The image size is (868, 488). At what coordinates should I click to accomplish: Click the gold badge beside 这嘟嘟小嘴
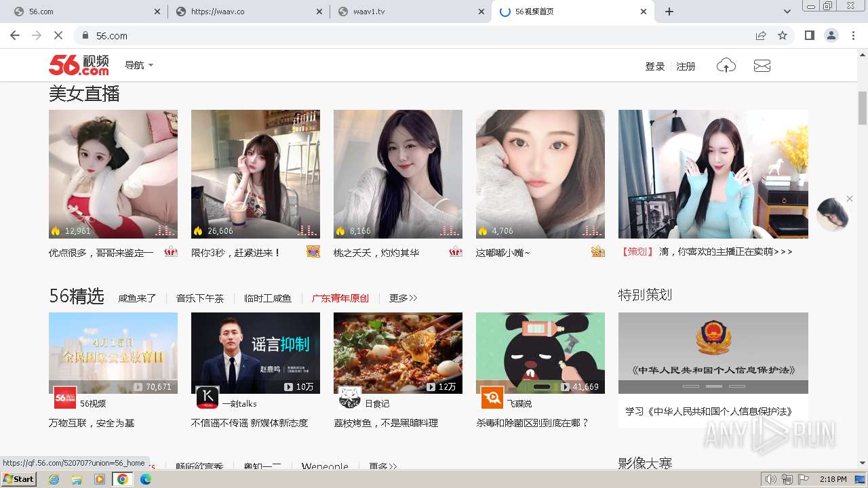pyautogui.click(x=597, y=251)
